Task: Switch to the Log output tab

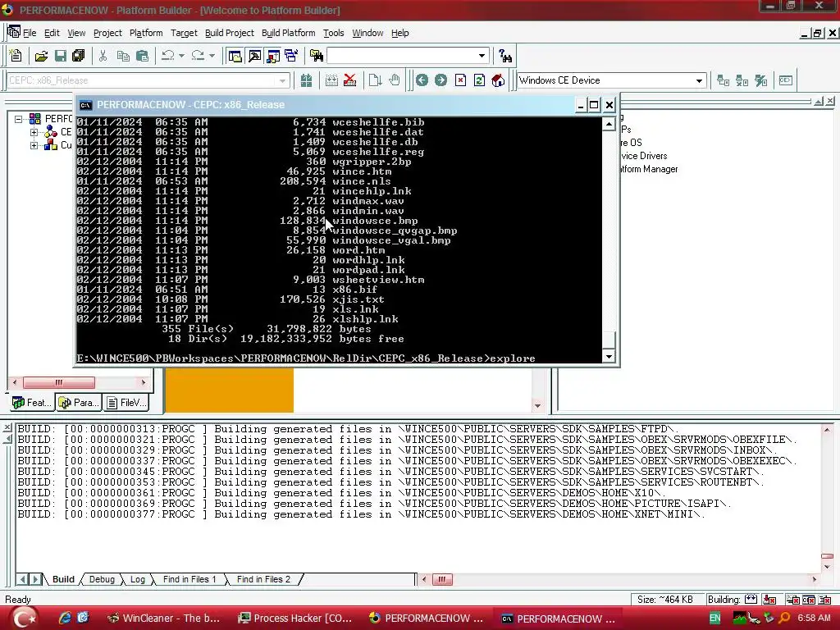Action: (138, 579)
